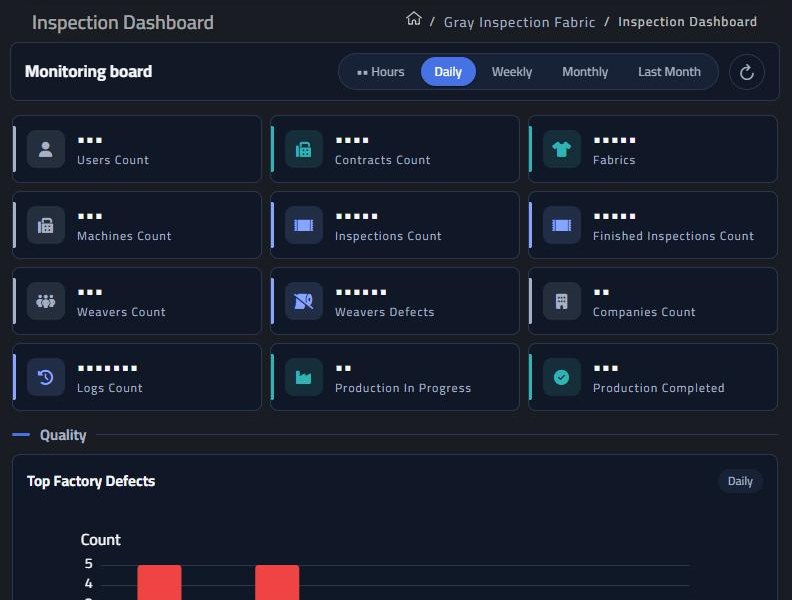This screenshot has height=600, width=792.
Task: Click the Production In Progress label
Action: 403,388
